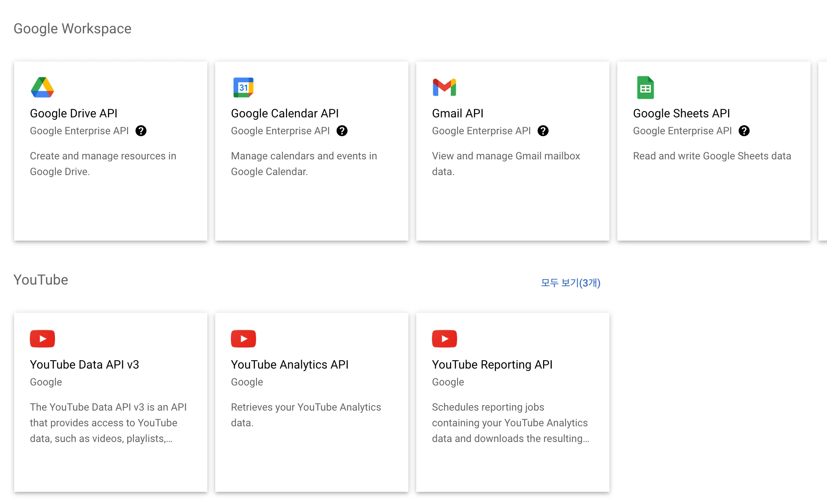The height and width of the screenshot is (504, 827).
Task: Click the YouTube Analytics API play icon
Action: coord(243,339)
